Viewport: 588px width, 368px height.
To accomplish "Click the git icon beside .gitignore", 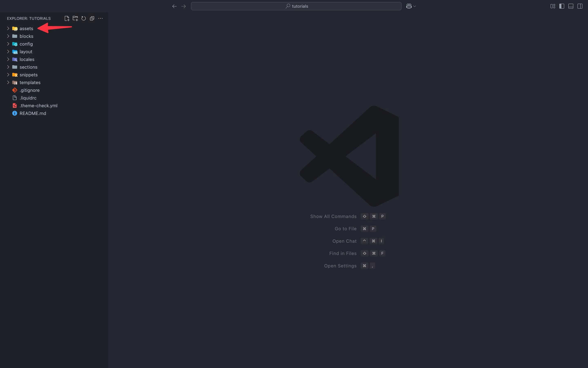I will click(15, 90).
